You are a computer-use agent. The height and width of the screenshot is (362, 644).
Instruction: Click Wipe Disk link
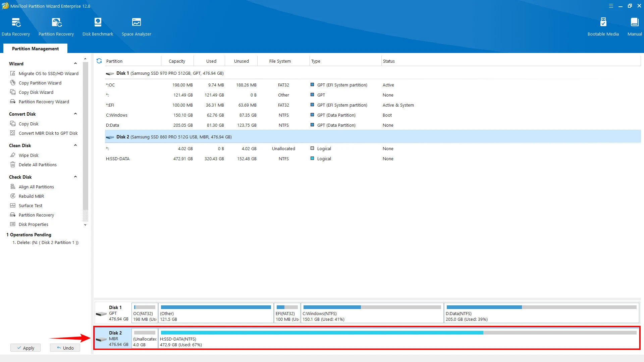point(29,155)
